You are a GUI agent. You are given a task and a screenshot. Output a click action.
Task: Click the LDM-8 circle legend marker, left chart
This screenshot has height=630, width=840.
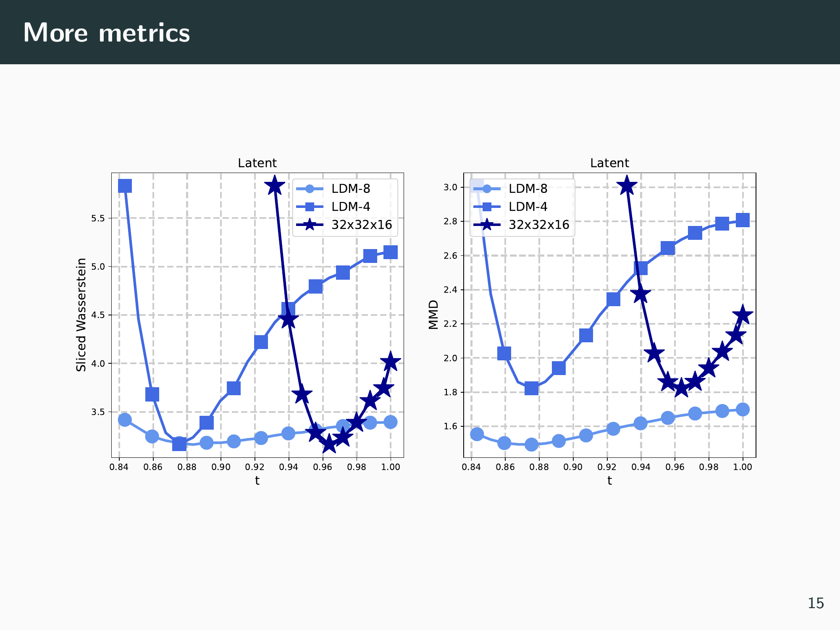(310, 189)
